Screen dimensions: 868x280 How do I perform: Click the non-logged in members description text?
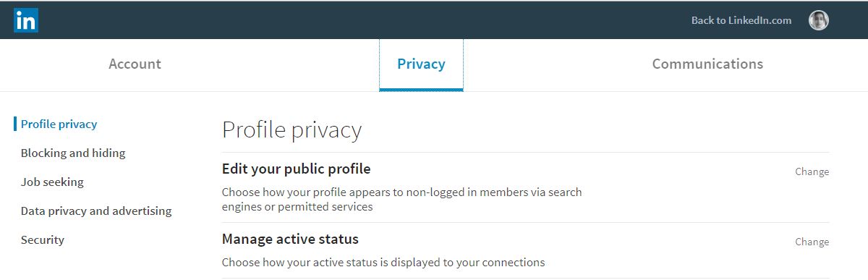coord(401,199)
